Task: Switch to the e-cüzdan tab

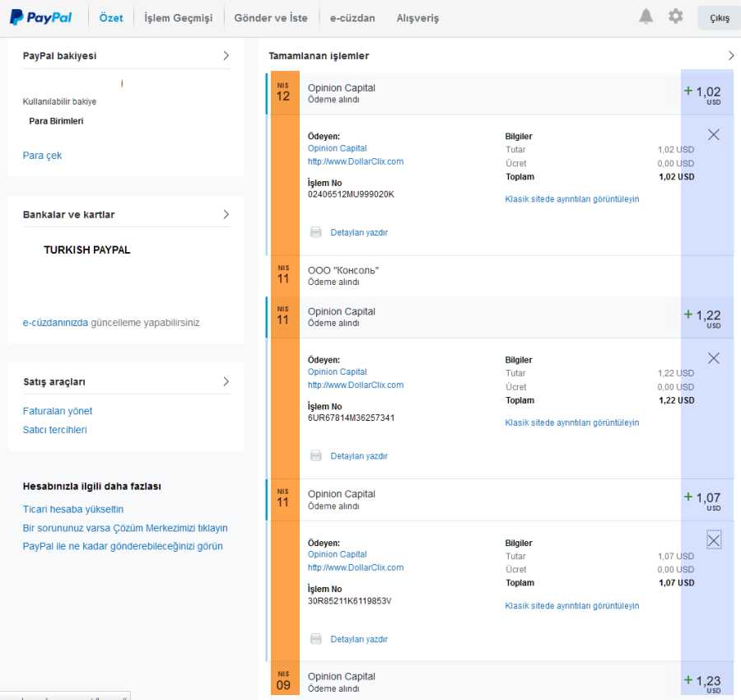Action: (x=352, y=18)
